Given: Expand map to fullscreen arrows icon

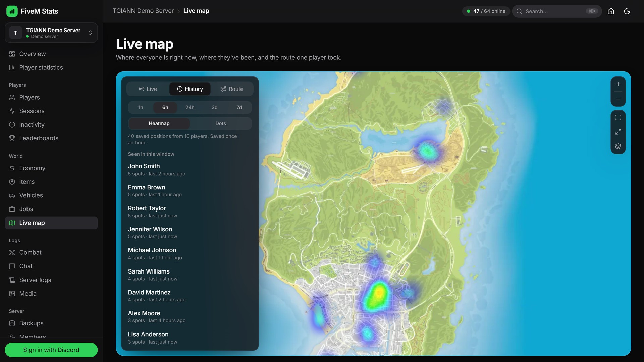Looking at the screenshot, I should point(618,132).
